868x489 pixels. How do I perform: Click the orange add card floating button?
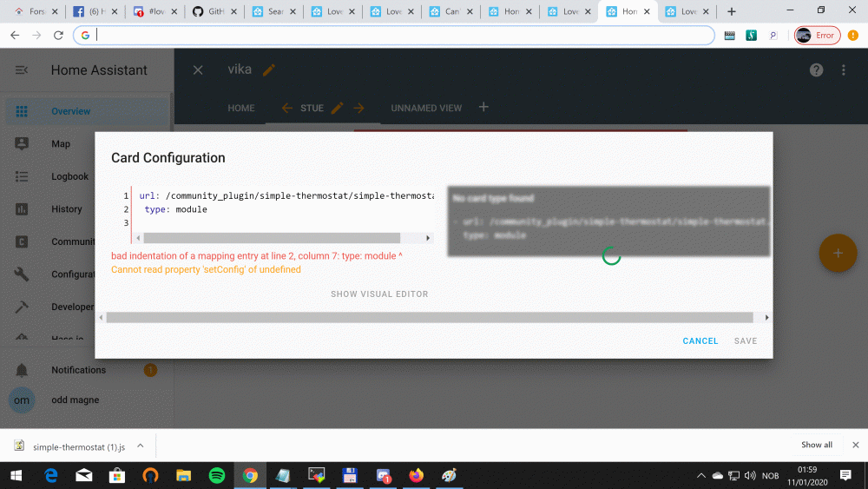click(x=838, y=253)
